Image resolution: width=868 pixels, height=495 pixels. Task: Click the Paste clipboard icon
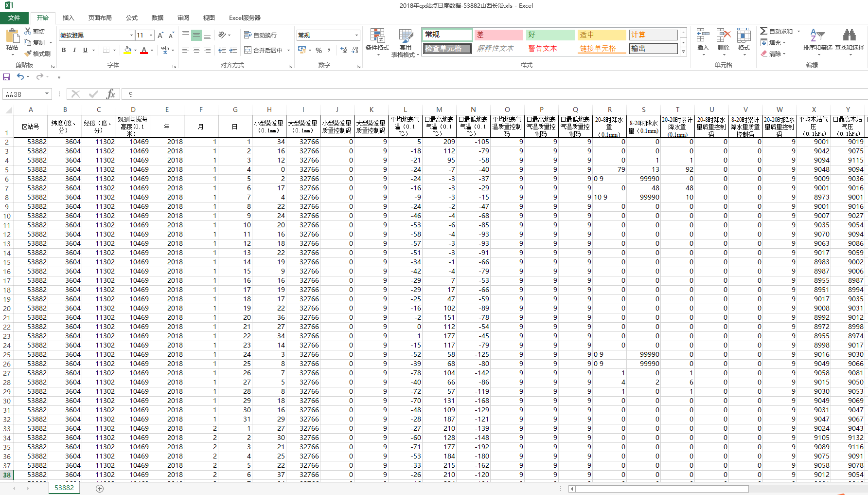click(x=12, y=36)
